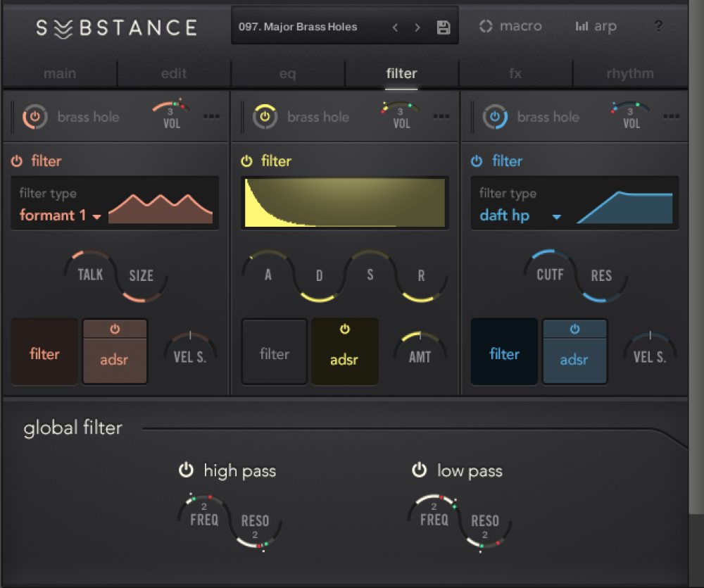Switch to the eq tab

click(287, 73)
